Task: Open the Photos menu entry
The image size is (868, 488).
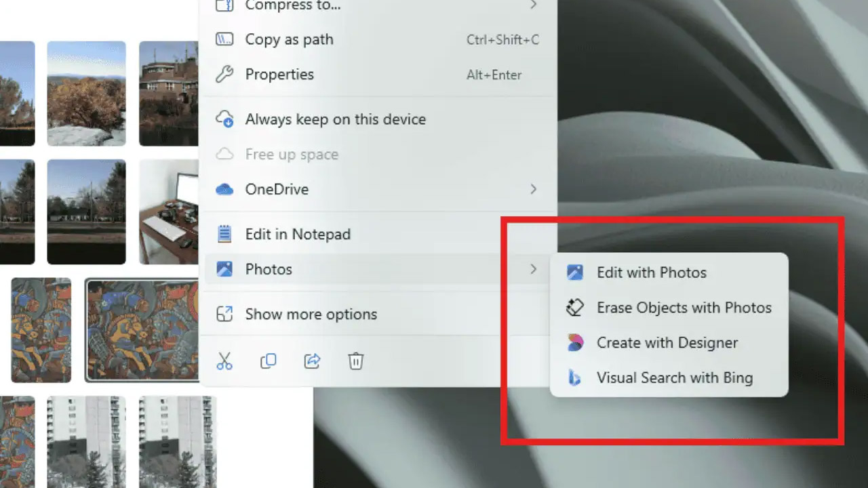Action: pos(378,270)
